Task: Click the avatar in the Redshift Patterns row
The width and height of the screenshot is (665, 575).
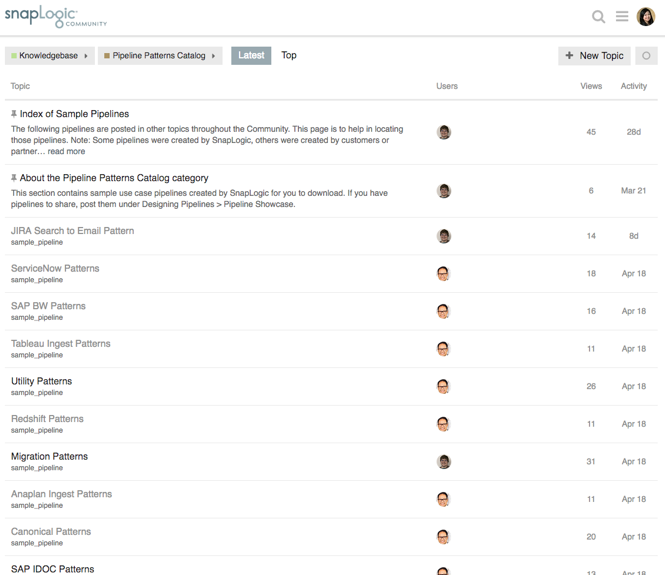Action: click(x=443, y=424)
